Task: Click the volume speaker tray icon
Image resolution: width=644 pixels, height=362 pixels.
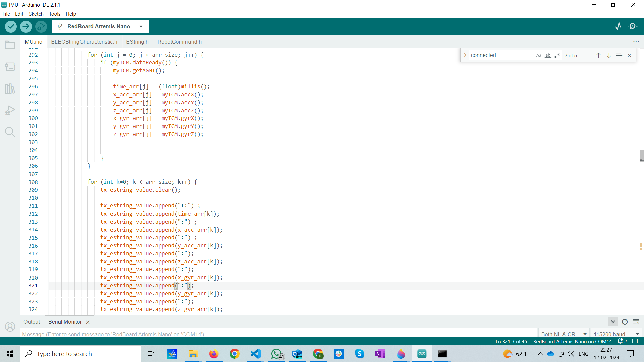Action: 571,354
